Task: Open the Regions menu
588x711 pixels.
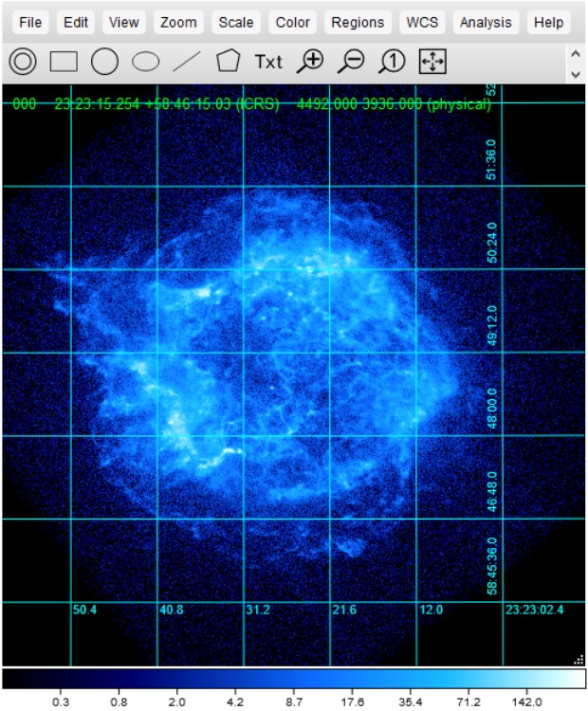Action: [x=358, y=22]
